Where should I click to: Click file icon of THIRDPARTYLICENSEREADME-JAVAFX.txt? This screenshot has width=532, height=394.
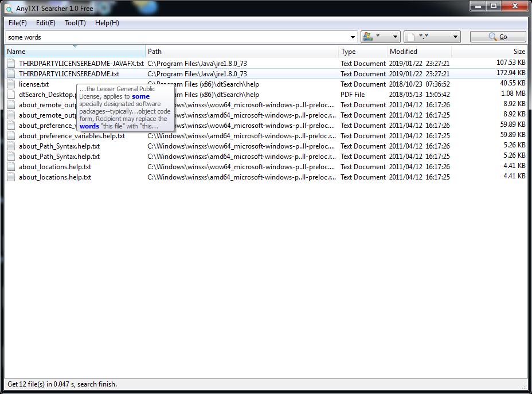click(11, 64)
